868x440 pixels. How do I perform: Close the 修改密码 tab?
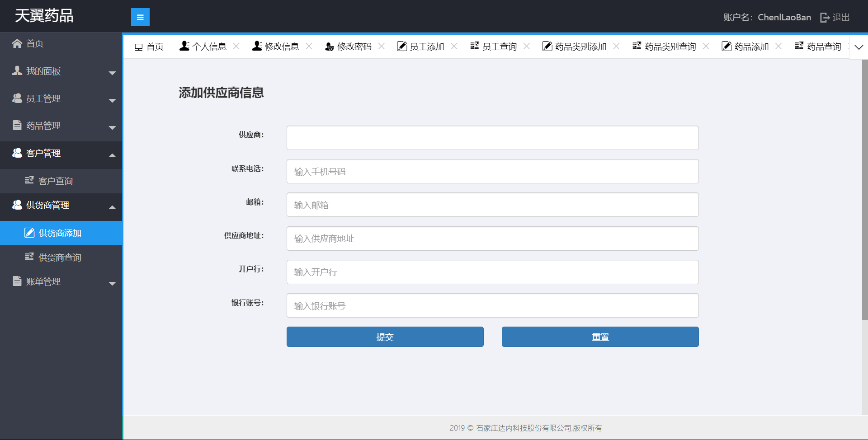pos(382,46)
